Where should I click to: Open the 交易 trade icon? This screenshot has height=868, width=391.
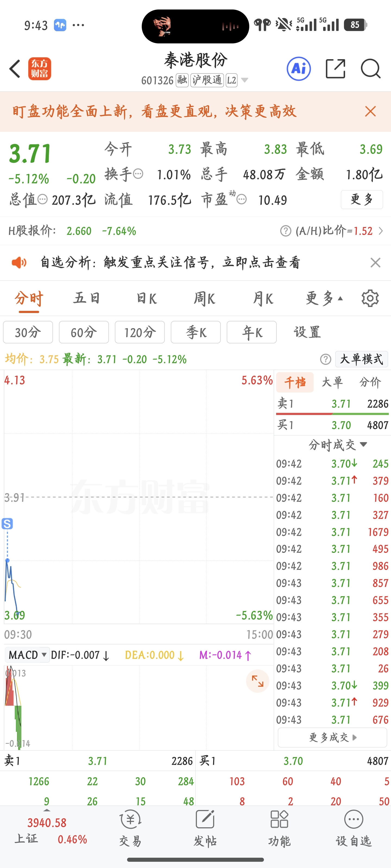click(x=130, y=828)
